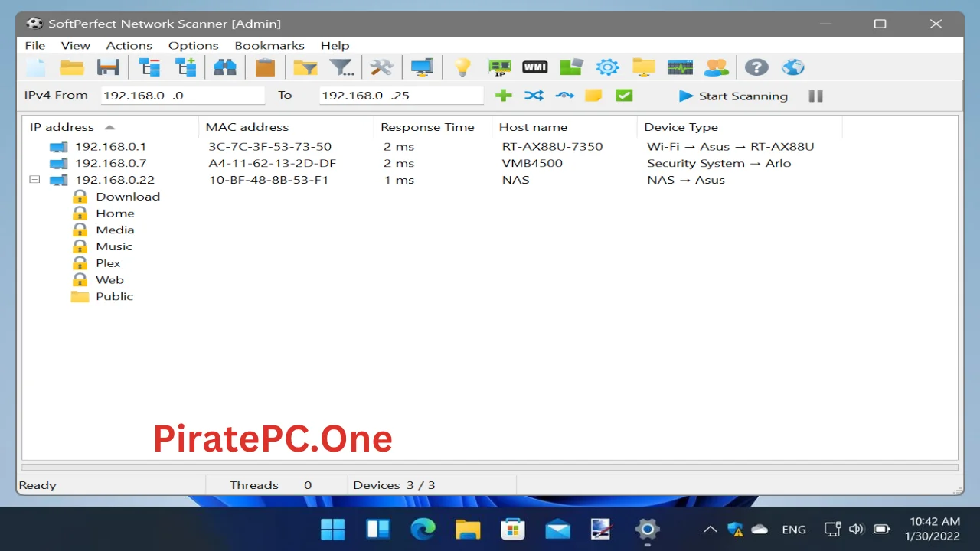Click the network shared folder toolbar icon

click(644, 67)
